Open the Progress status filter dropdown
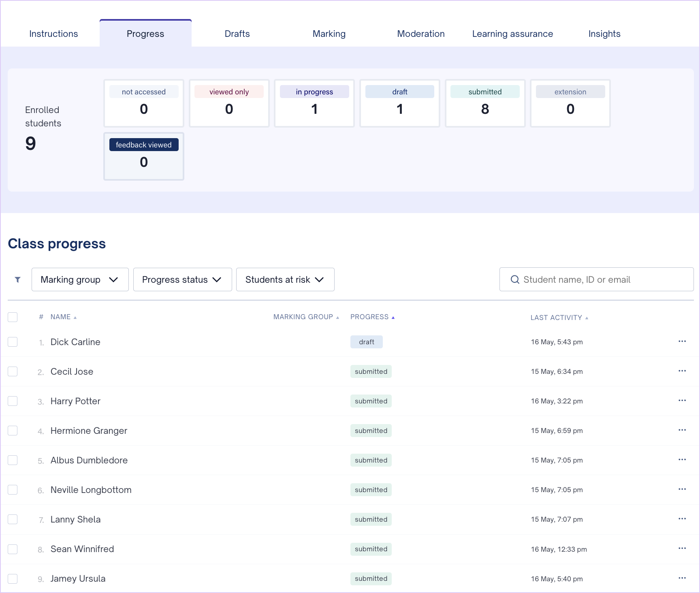This screenshot has width=700, height=593. click(182, 279)
